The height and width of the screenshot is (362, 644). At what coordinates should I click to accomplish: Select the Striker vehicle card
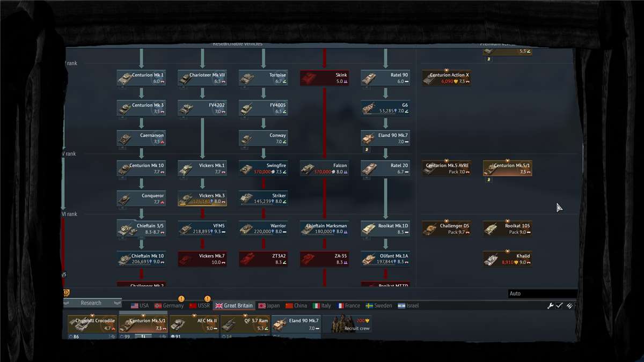coord(264,198)
